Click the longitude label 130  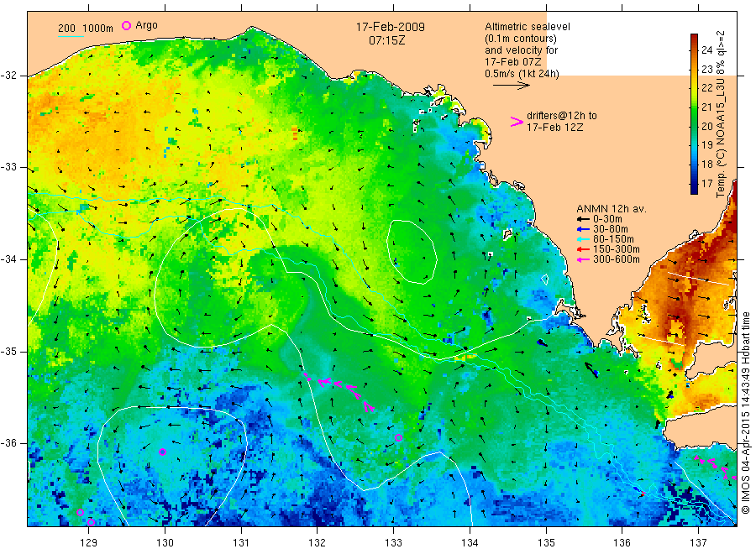pyautogui.click(x=165, y=543)
